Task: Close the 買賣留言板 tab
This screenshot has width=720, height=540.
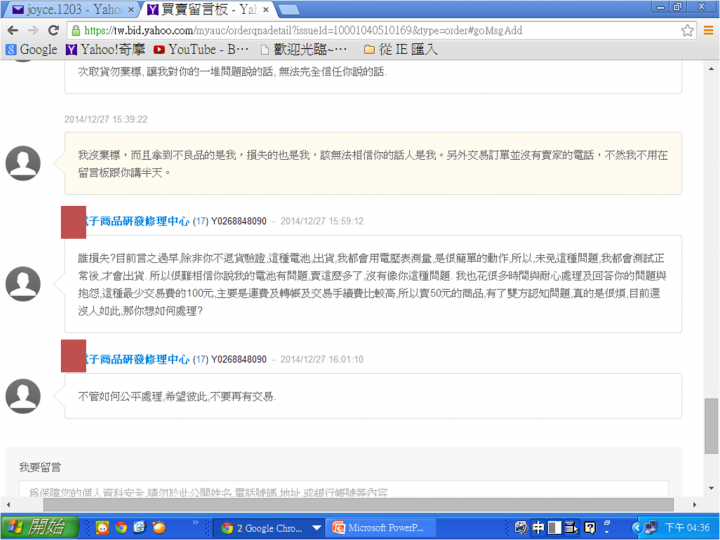Action: (x=265, y=9)
